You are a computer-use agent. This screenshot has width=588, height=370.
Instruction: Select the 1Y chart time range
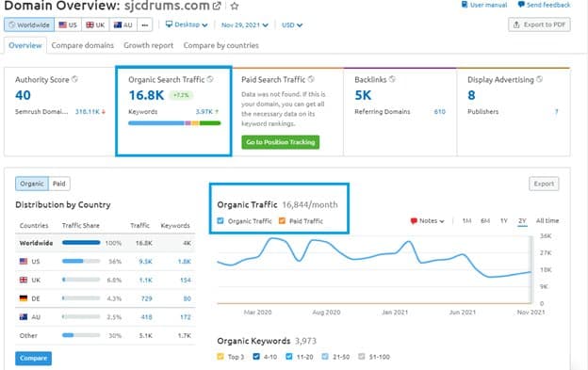coord(503,221)
